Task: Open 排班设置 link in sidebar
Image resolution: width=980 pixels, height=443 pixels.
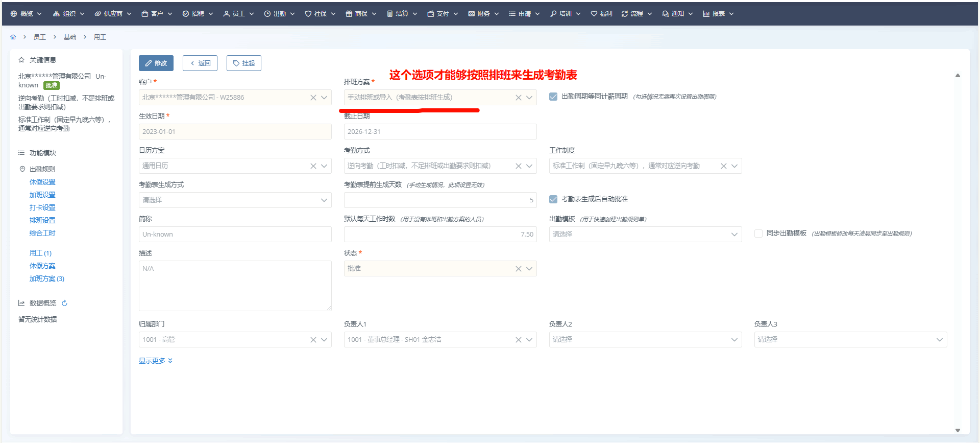Action: [42, 220]
